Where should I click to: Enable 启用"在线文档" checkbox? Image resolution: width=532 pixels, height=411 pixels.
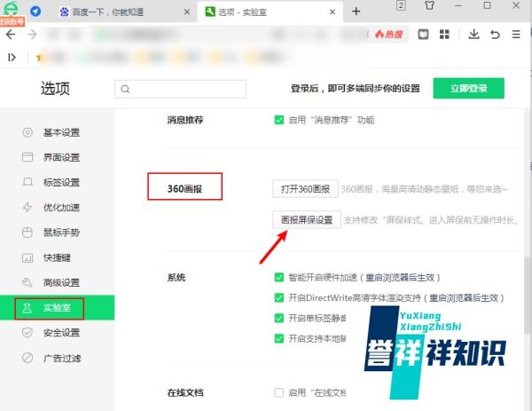tap(279, 393)
